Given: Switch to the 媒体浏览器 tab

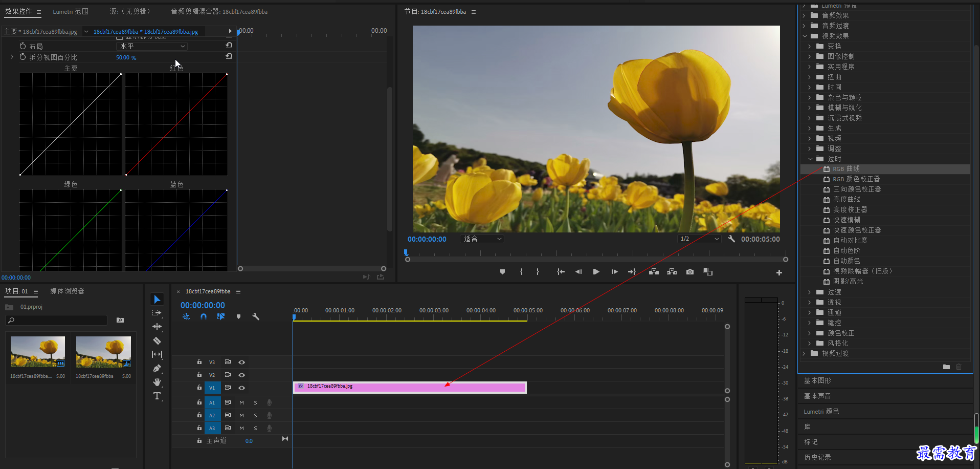Looking at the screenshot, I should pos(67,291).
